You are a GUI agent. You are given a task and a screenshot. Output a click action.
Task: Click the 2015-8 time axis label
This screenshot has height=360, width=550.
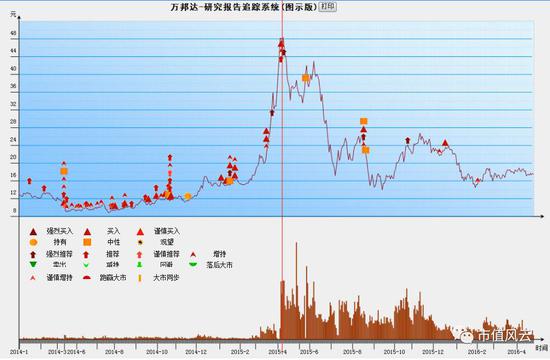pos(352,352)
